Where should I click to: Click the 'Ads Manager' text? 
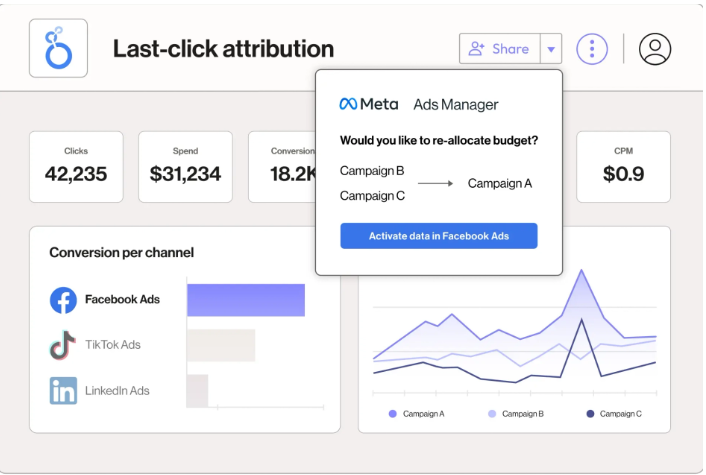(456, 104)
